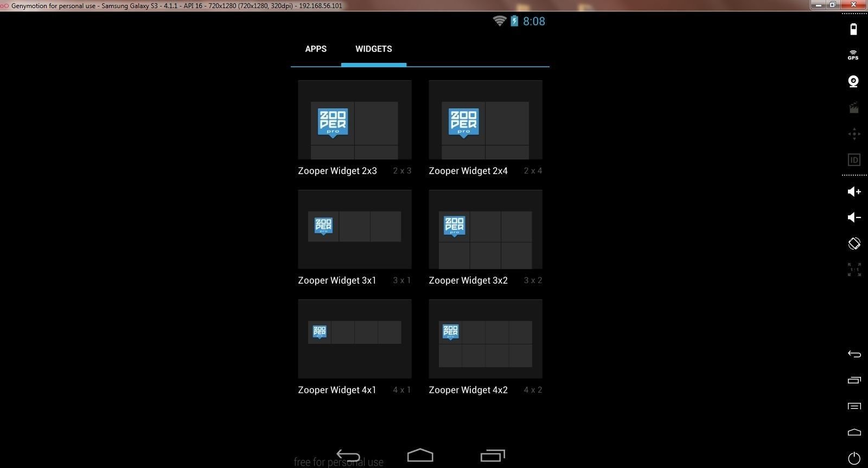Open Genymotion battery settings
Image resolution: width=868 pixels, height=468 pixels.
click(x=854, y=29)
